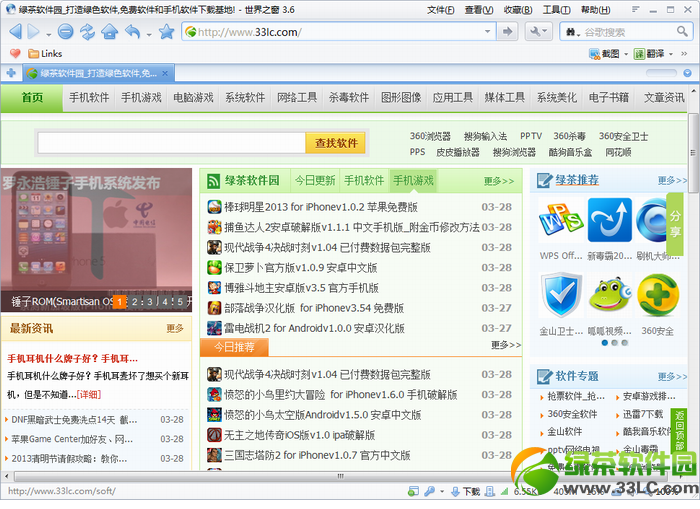The image size is (700, 509).
Task: Click the 360安全 green plus icon
Action: [x=658, y=295]
